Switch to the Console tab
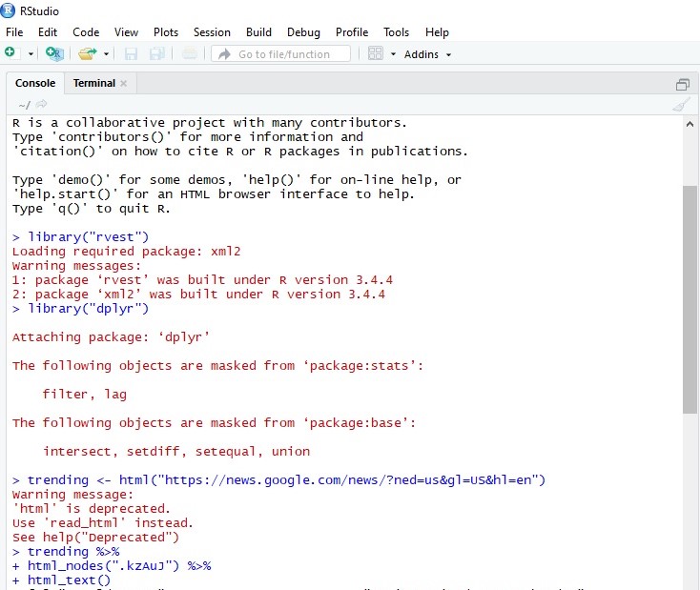The width and height of the screenshot is (700, 590). pos(35,83)
